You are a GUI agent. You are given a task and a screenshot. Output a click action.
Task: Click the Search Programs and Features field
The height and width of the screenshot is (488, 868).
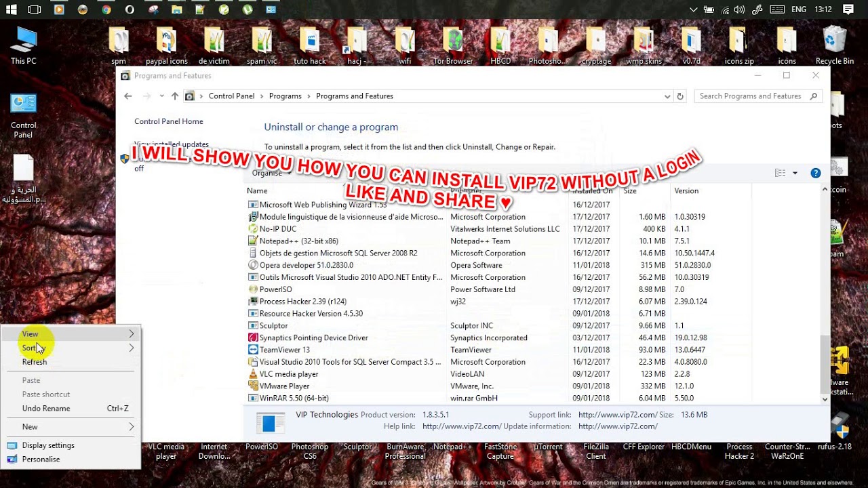tap(758, 96)
